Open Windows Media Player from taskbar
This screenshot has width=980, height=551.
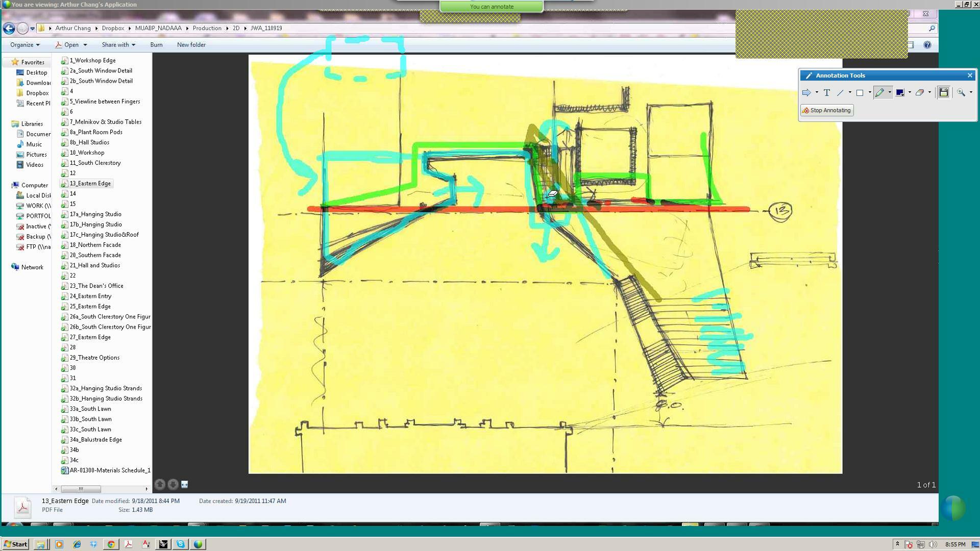pyautogui.click(x=59, y=544)
